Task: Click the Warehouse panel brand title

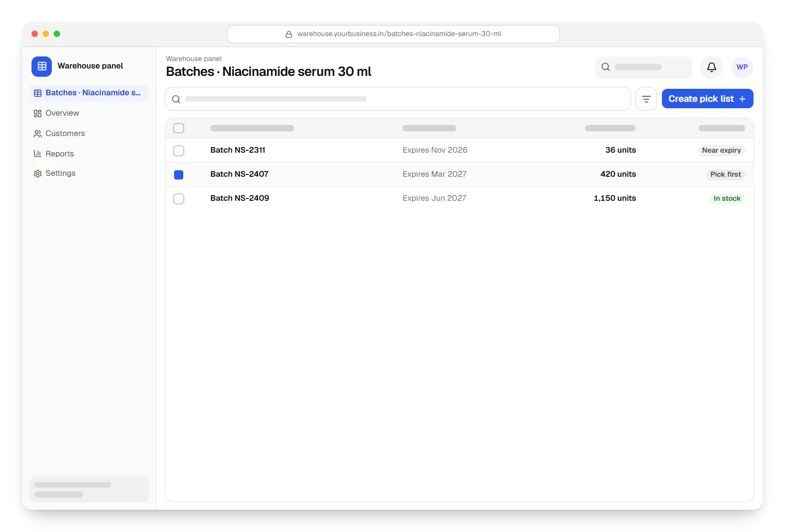Action: point(90,66)
